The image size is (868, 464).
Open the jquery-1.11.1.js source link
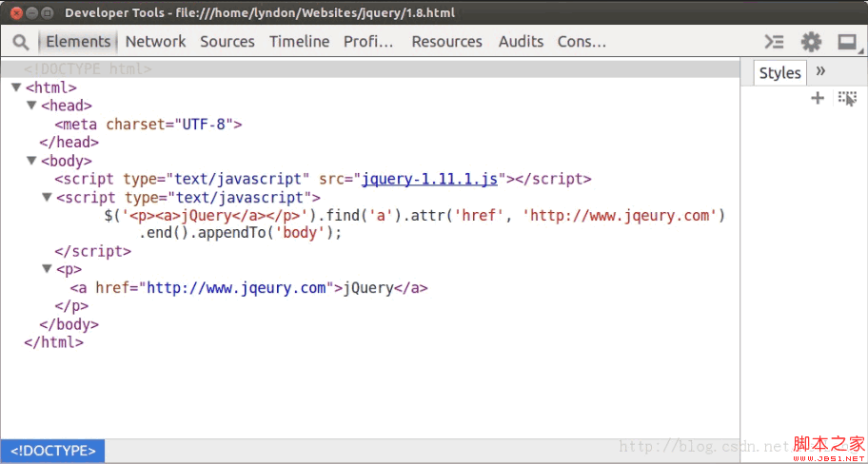point(429,179)
